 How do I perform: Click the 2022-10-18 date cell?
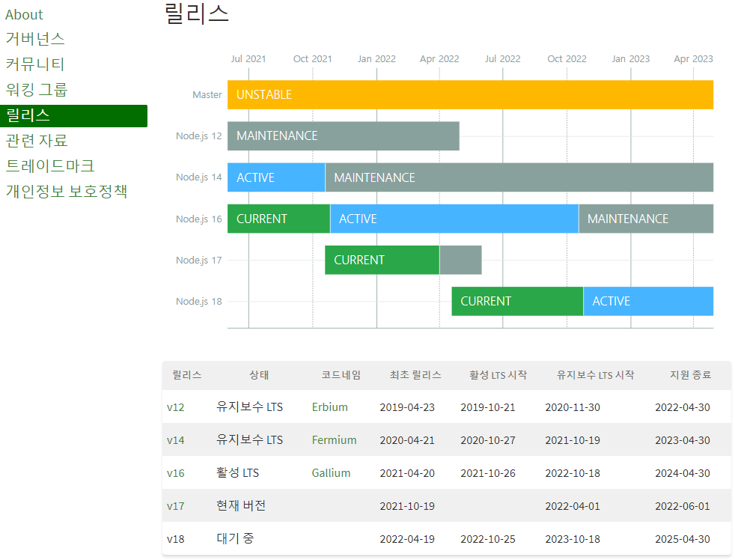pyautogui.click(x=573, y=472)
